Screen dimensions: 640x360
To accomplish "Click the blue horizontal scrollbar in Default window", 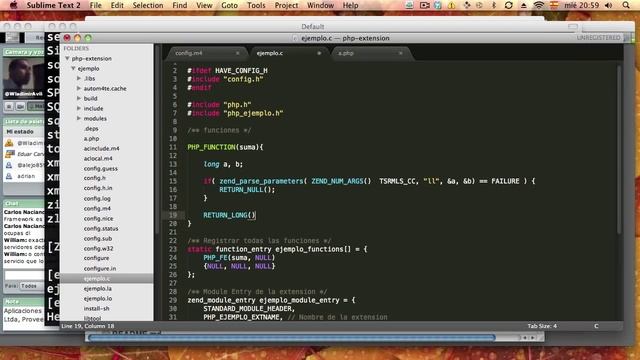I will click(292, 338).
